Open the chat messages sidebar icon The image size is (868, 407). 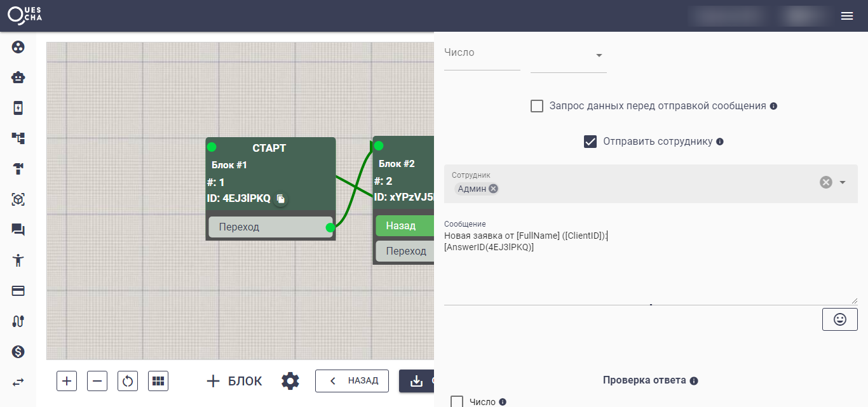18,230
